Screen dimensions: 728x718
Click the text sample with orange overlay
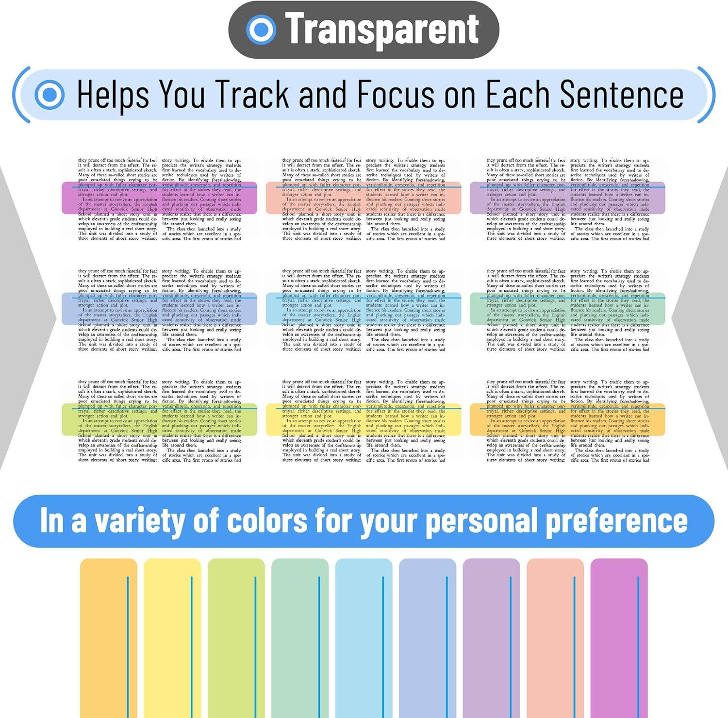coord(567,420)
